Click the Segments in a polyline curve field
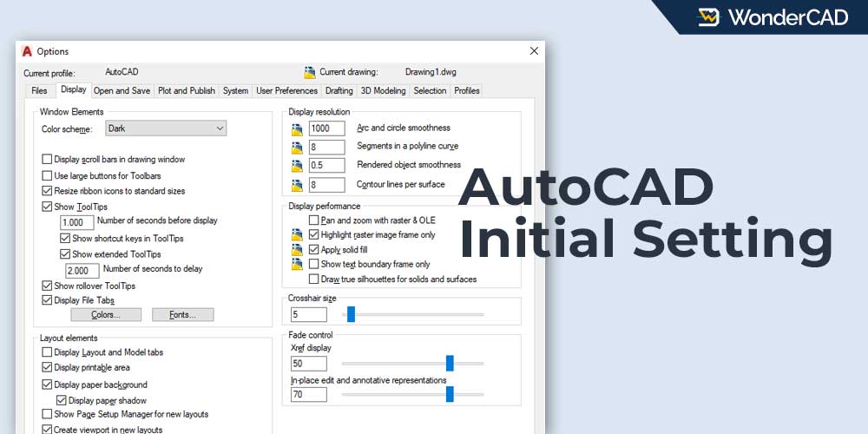 click(x=326, y=147)
